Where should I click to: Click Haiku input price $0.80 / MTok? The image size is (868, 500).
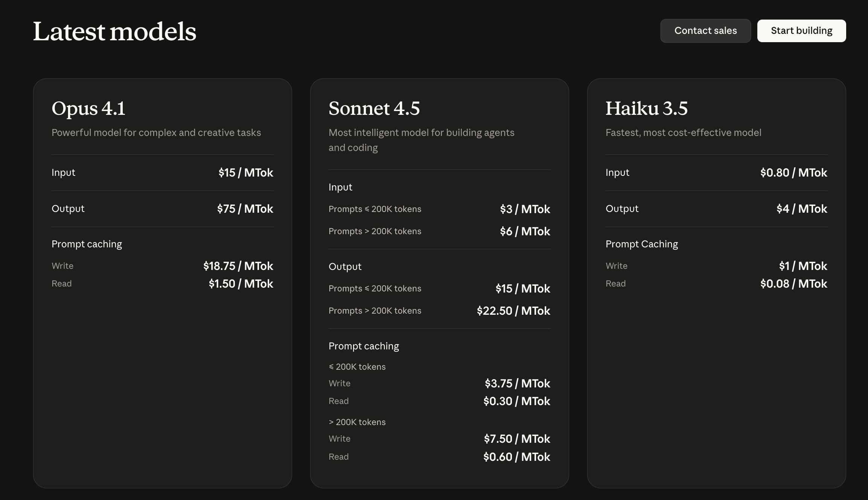click(793, 172)
